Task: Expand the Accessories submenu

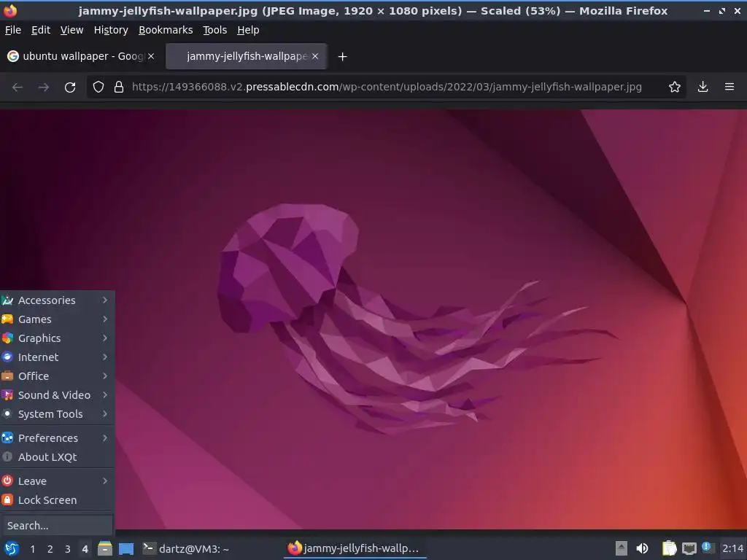Action: [57, 300]
